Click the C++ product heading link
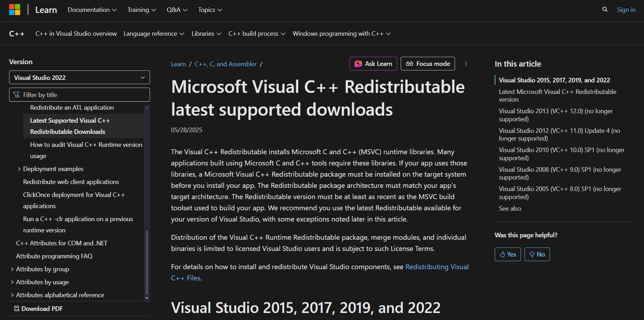The height and width of the screenshot is (320, 644). 17,34
